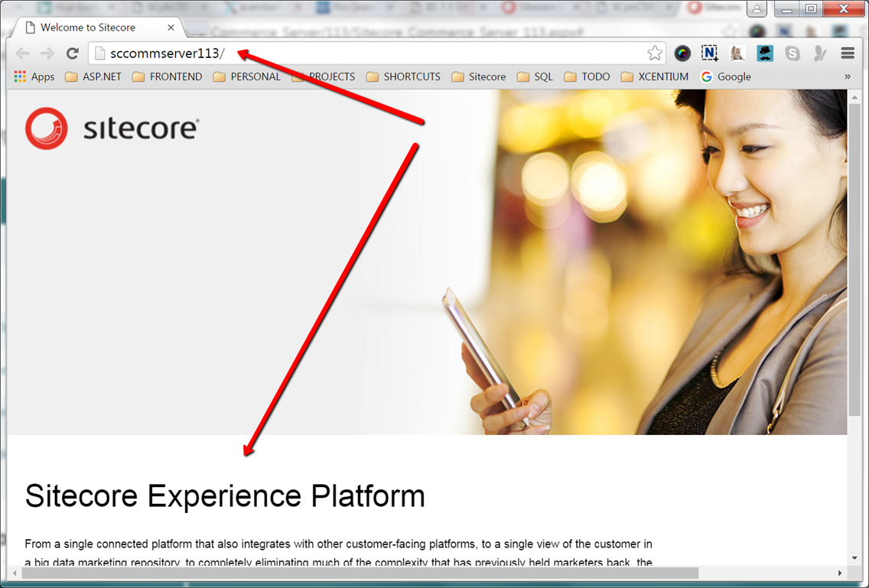
Task: Open the cat extension icon
Action: coord(737,54)
